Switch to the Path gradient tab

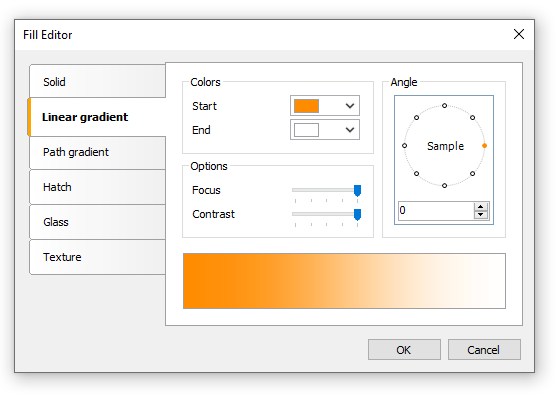pos(97,152)
